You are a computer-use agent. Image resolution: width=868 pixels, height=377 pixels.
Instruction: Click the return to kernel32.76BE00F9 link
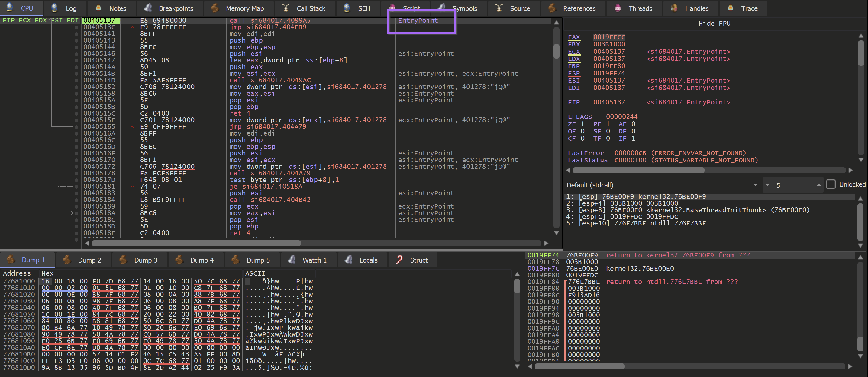pyautogui.click(x=677, y=255)
